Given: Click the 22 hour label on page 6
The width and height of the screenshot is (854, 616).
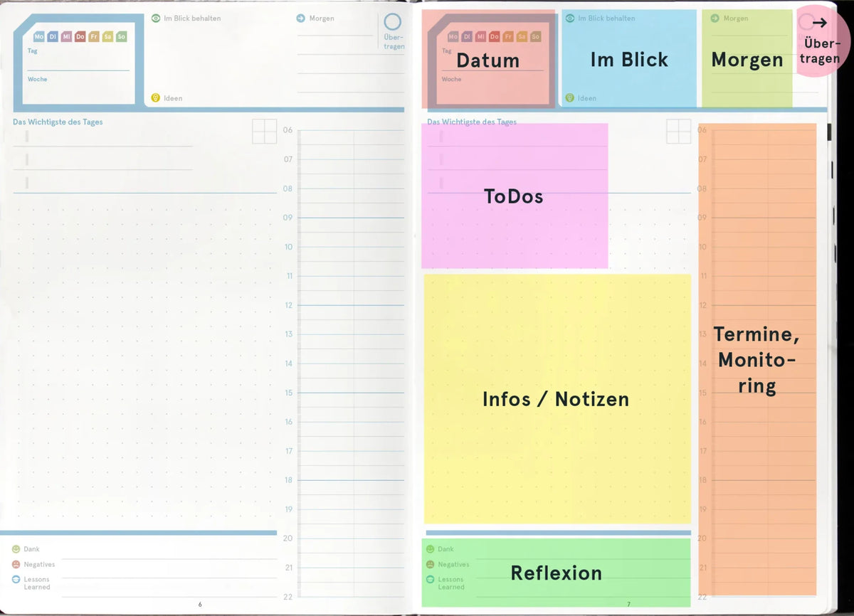Looking at the screenshot, I should click(x=288, y=597).
